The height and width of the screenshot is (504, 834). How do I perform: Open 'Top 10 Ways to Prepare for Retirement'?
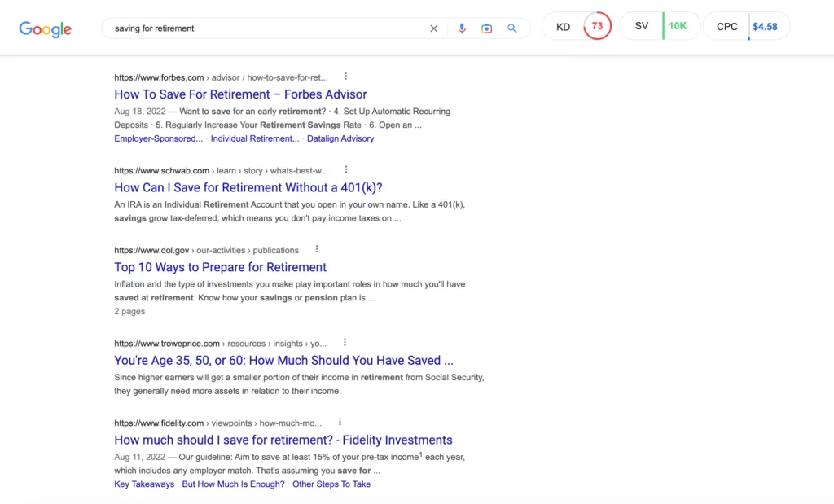click(220, 267)
